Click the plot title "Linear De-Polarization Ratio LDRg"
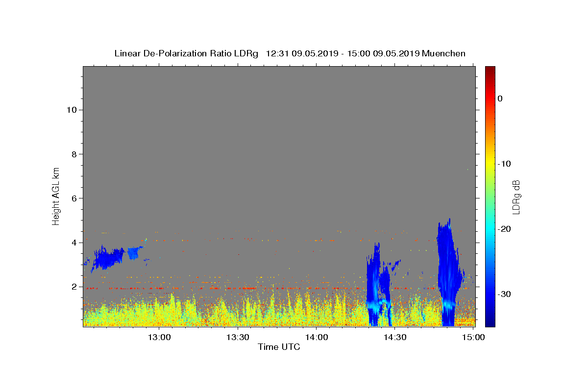 (186, 53)
